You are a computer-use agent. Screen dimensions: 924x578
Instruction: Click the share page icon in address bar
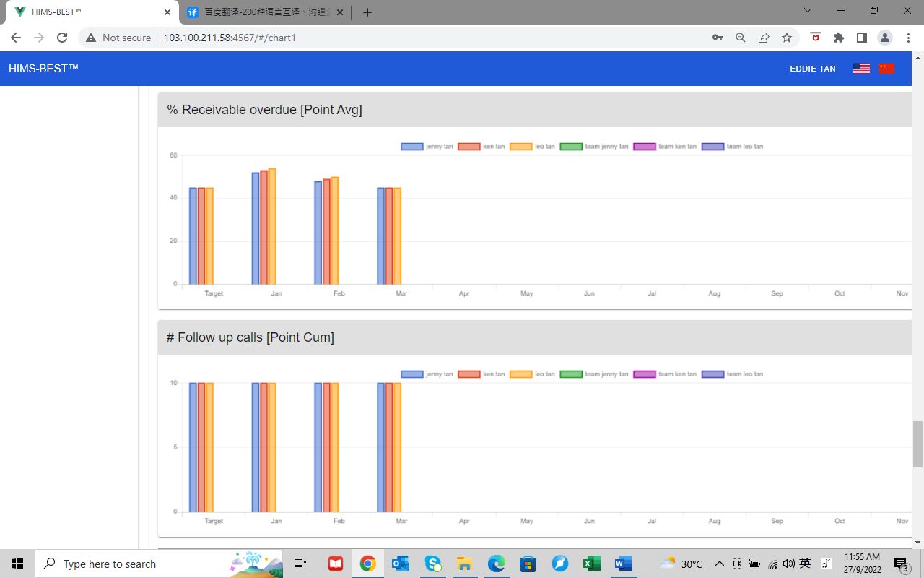coord(763,38)
